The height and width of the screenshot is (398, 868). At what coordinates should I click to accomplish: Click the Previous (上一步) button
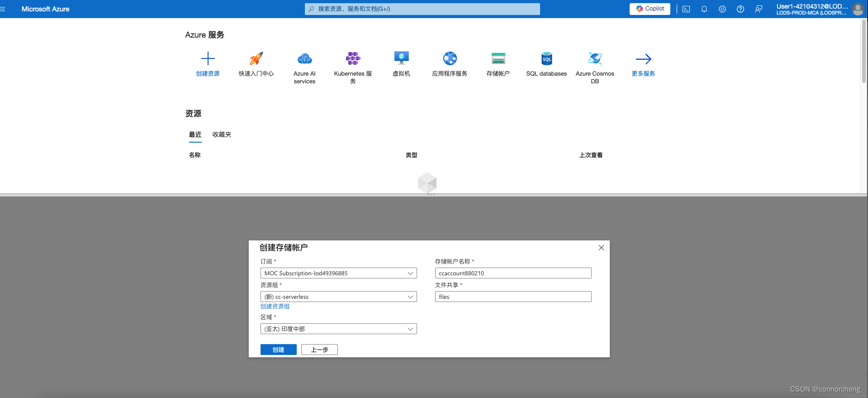[x=319, y=350]
